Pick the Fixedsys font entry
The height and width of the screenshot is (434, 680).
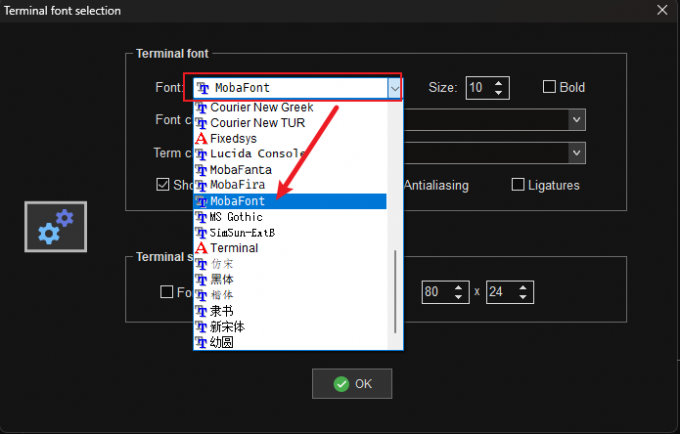[x=290, y=139]
